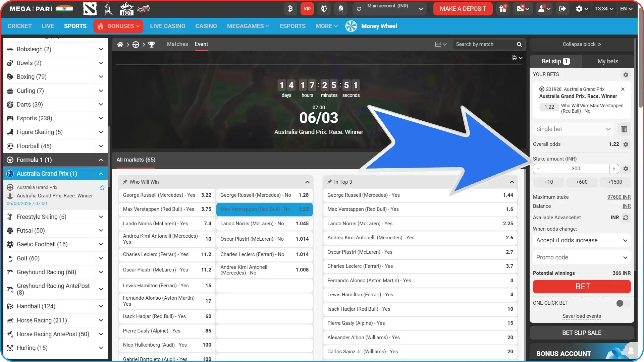
Task: Open the BONUSES menu
Action: (118, 26)
